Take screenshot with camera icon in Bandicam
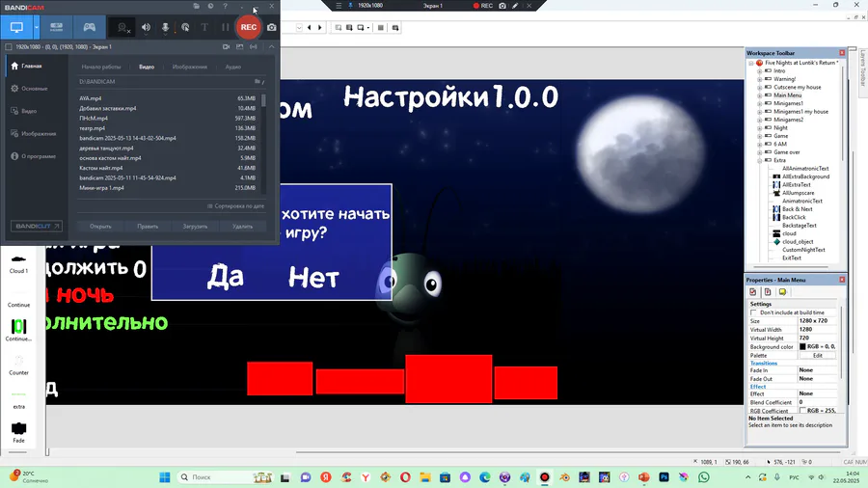868x488 pixels. pos(271,27)
